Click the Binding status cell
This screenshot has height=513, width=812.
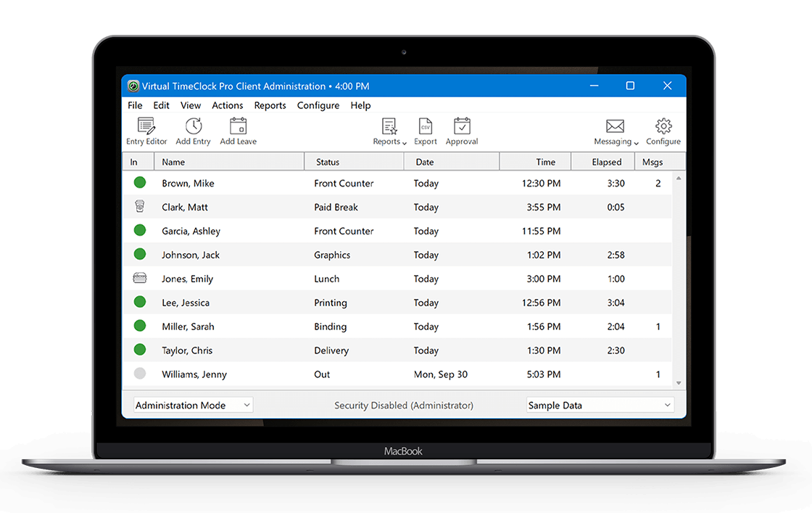tap(331, 327)
